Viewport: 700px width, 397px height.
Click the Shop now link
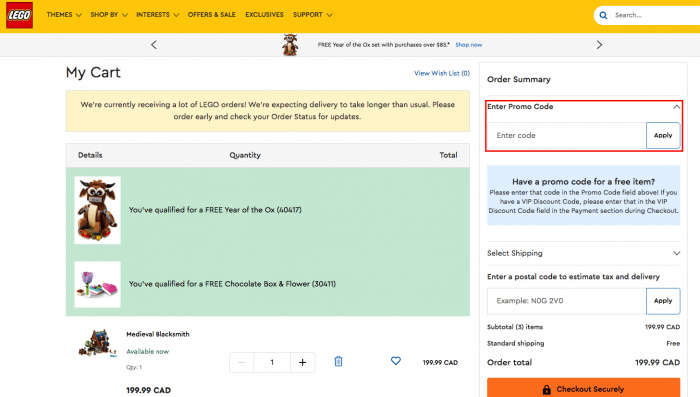coord(469,45)
